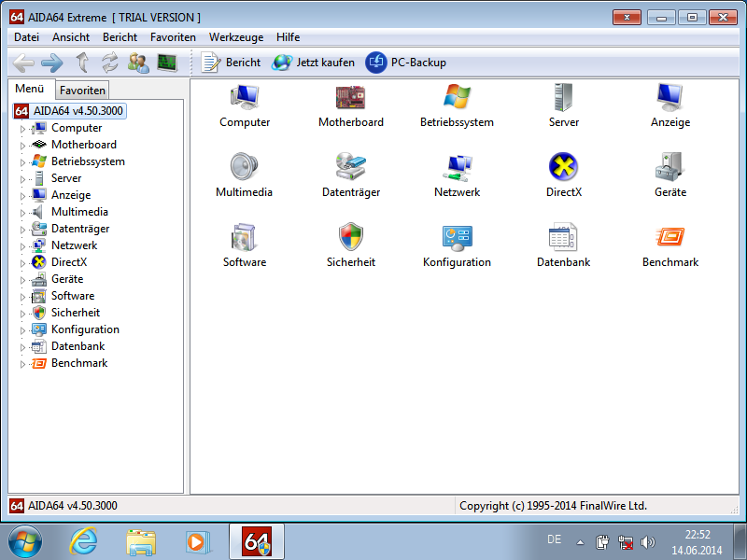
Task: Expand the DirectX tree node
Action: [x=22, y=263]
